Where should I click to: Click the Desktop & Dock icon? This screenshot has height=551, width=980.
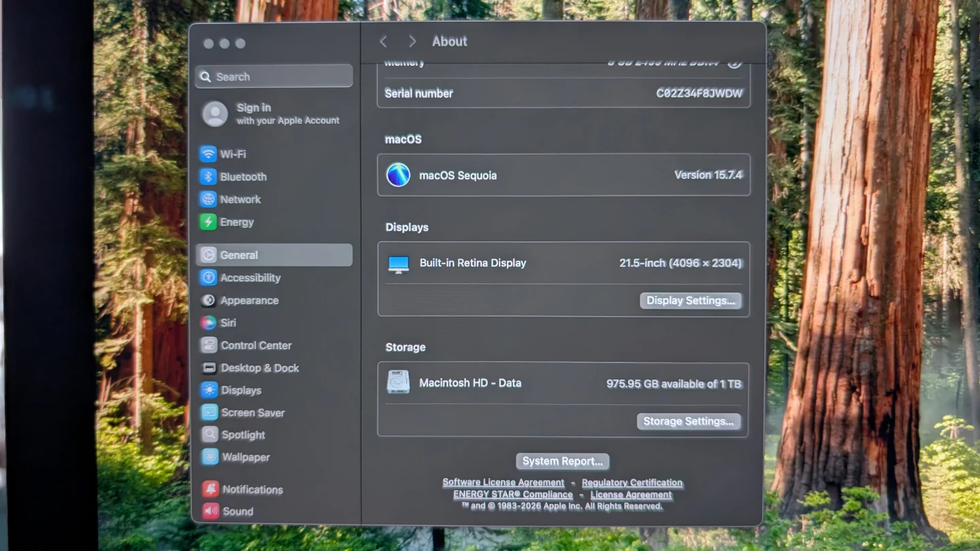pyautogui.click(x=210, y=368)
